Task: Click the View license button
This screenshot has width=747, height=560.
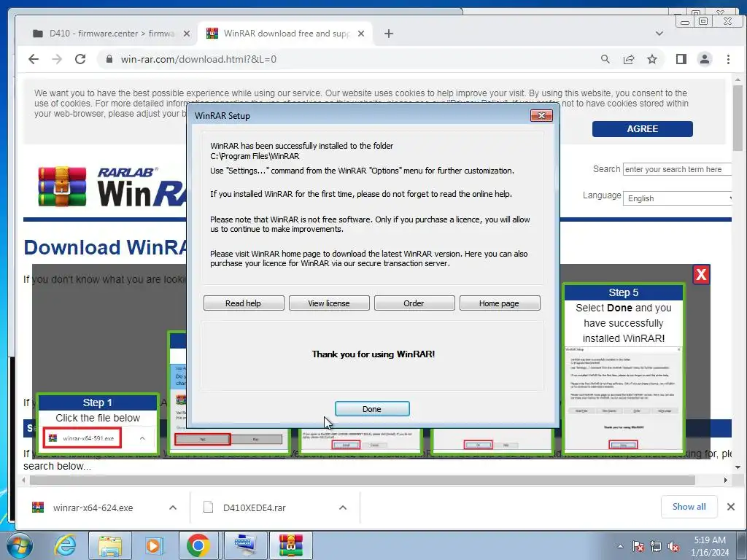Action: 329,303
